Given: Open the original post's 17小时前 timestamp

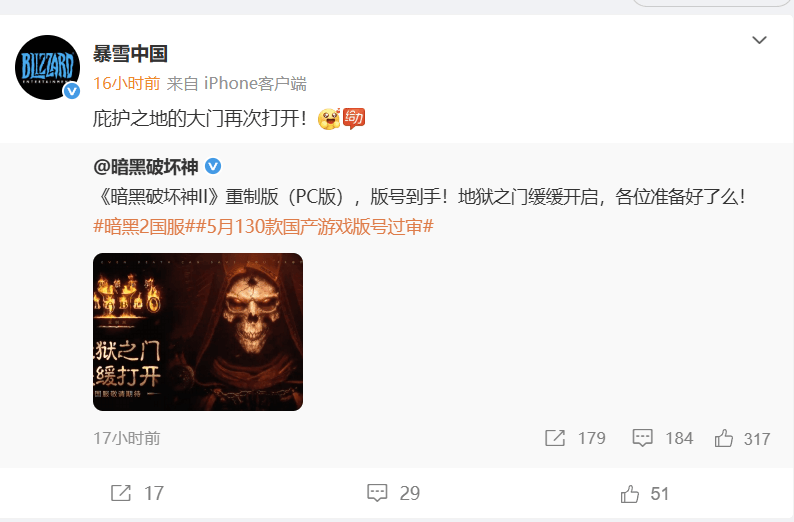Looking at the screenshot, I should 127,438.
